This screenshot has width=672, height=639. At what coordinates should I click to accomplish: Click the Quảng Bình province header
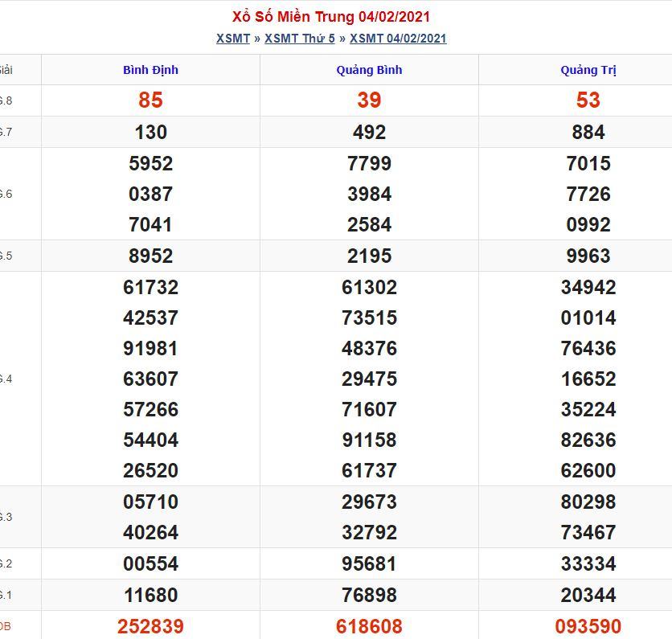(x=369, y=70)
